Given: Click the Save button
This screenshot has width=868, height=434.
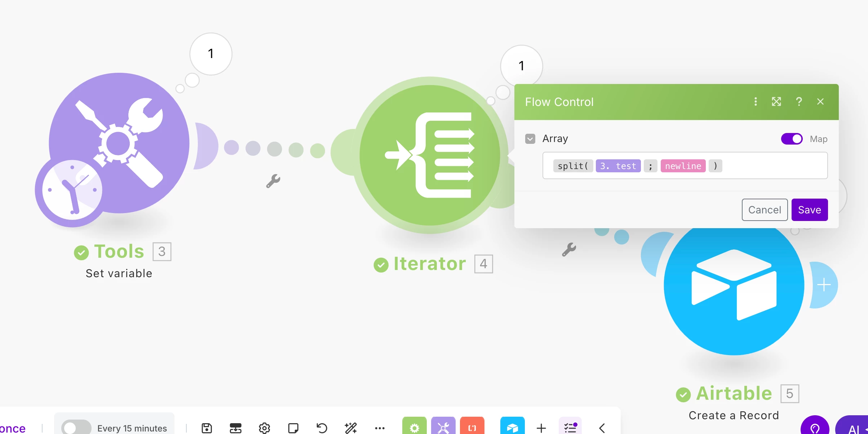Looking at the screenshot, I should tap(809, 210).
